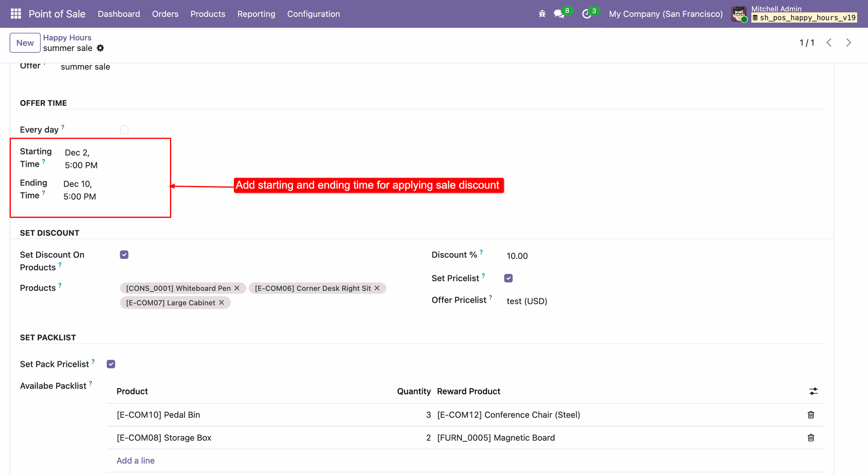Open packlist column options icon
This screenshot has width=868, height=475.
813,391
